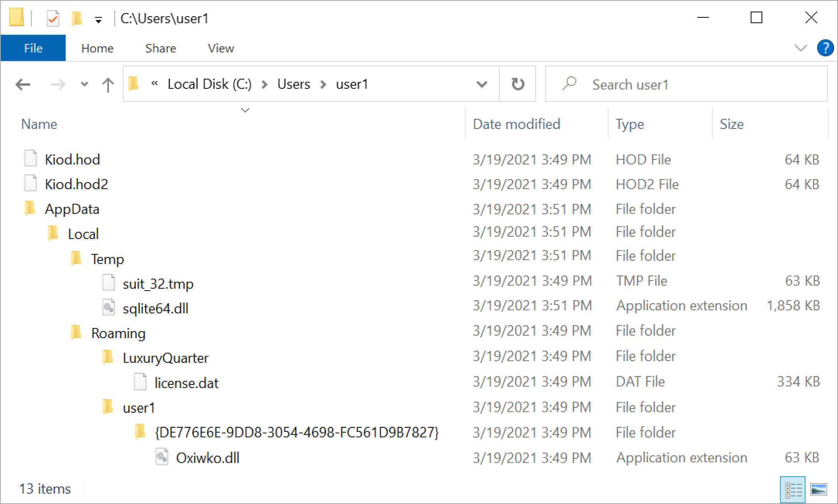The height and width of the screenshot is (504, 838).
Task: Click the Properties icon in quick access toolbar
Action: (x=53, y=18)
